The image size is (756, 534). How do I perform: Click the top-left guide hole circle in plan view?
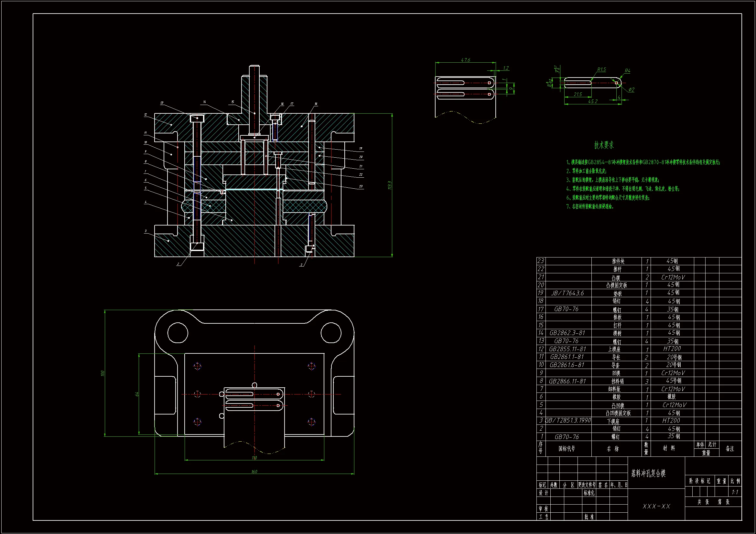178,333
